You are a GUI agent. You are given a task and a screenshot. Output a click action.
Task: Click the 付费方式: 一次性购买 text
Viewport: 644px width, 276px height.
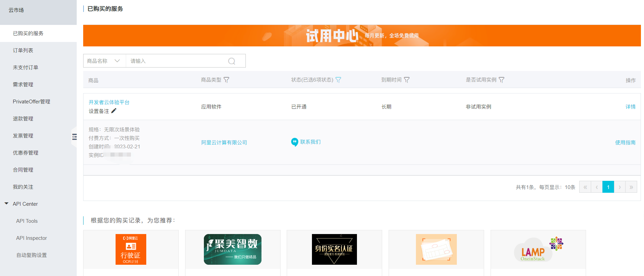tap(114, 138)
